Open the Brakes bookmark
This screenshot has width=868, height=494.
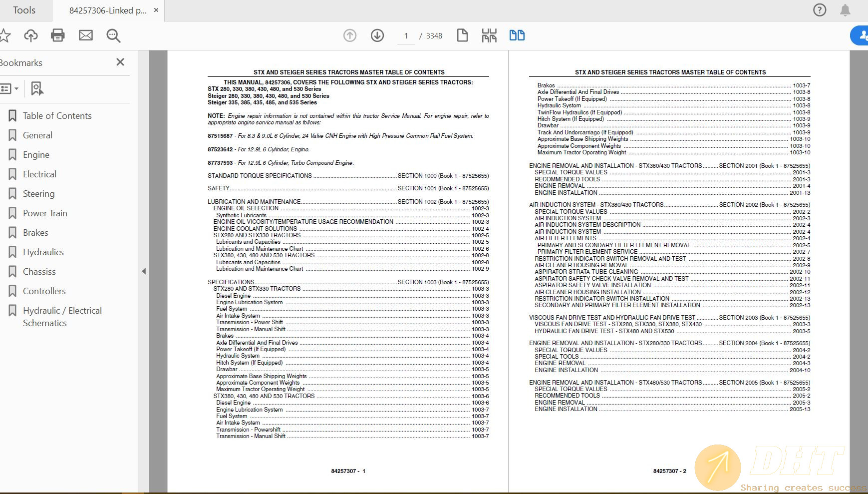click(x=35, y=233)
